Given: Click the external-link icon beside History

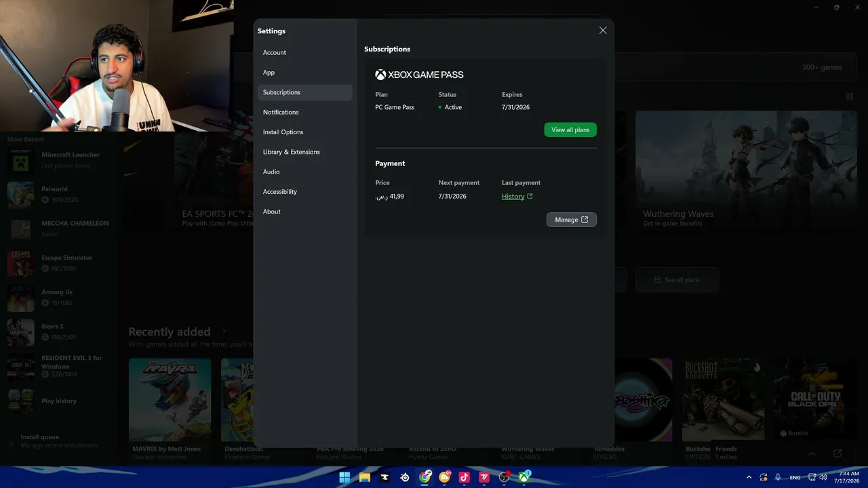Looking at the screenshot, I should click(530, 197).
